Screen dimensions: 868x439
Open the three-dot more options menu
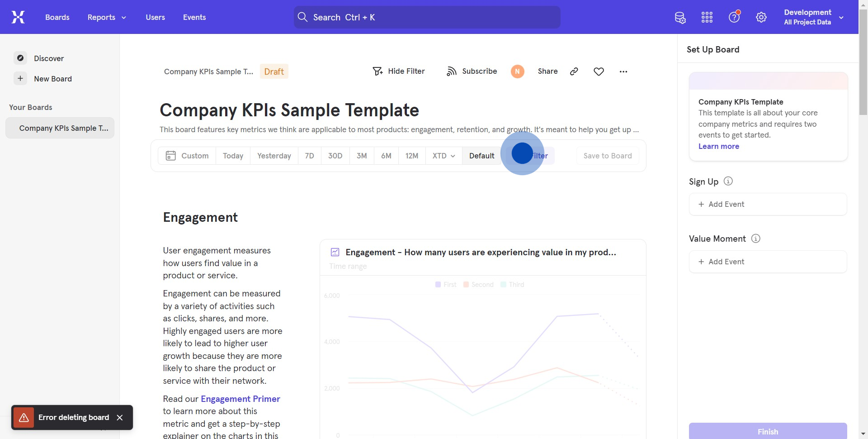pos(623,72)
